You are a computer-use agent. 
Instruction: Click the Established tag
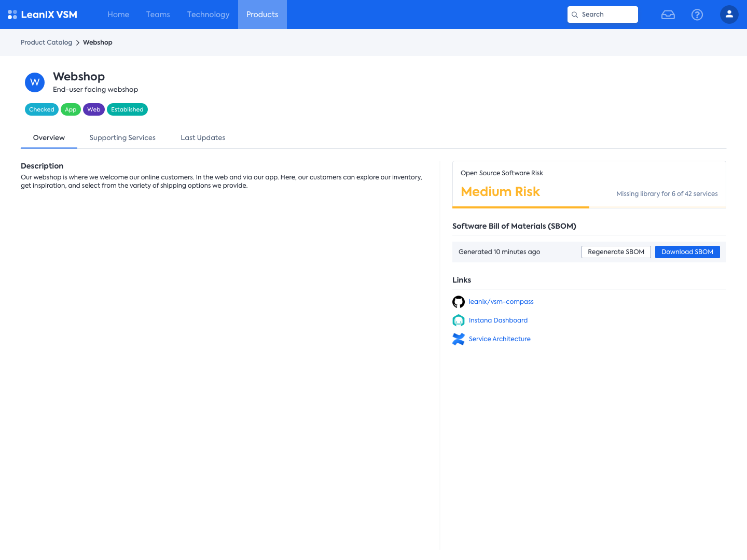tap(127, 109)
